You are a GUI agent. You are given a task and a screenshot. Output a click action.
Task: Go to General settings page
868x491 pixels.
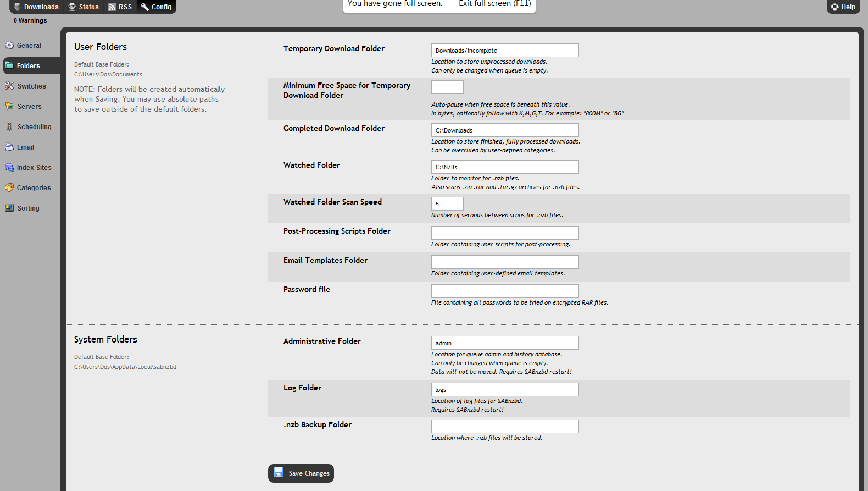tap(29, 46)
